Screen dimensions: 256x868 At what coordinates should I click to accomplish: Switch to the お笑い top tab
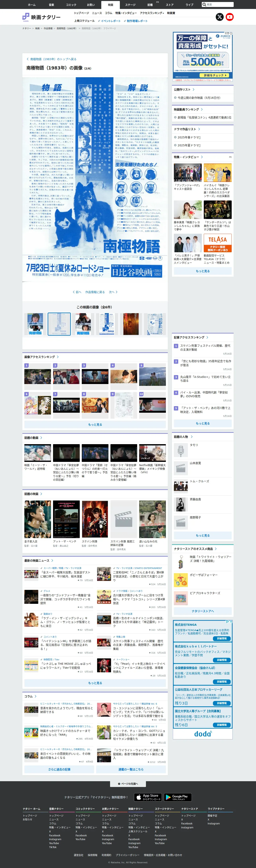[x=91, y=5]
